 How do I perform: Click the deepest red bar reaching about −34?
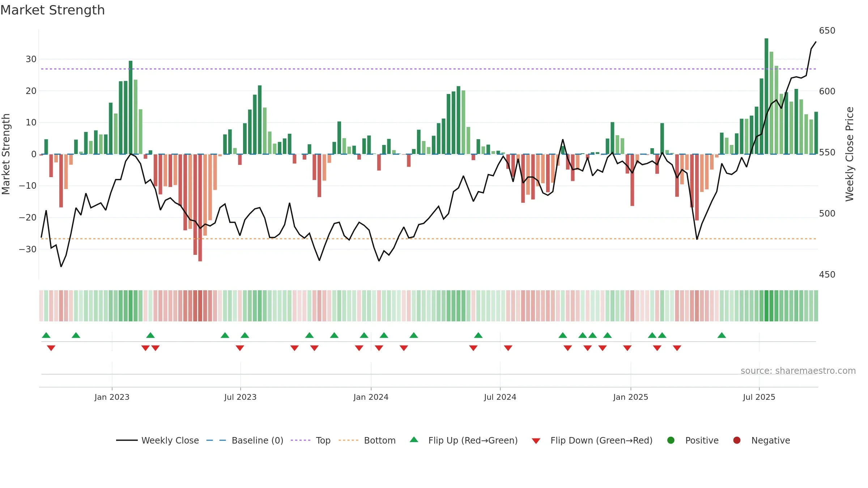(200, 208)
